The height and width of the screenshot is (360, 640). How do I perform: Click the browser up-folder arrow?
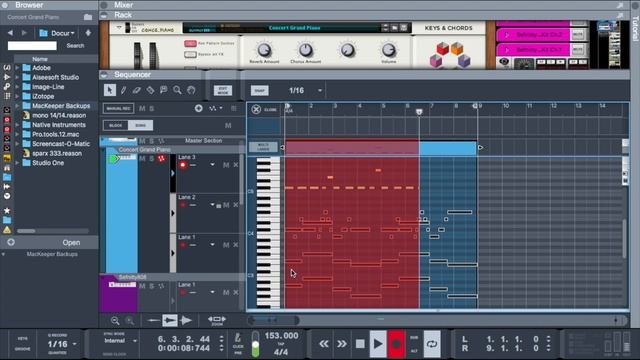point(88,33)
